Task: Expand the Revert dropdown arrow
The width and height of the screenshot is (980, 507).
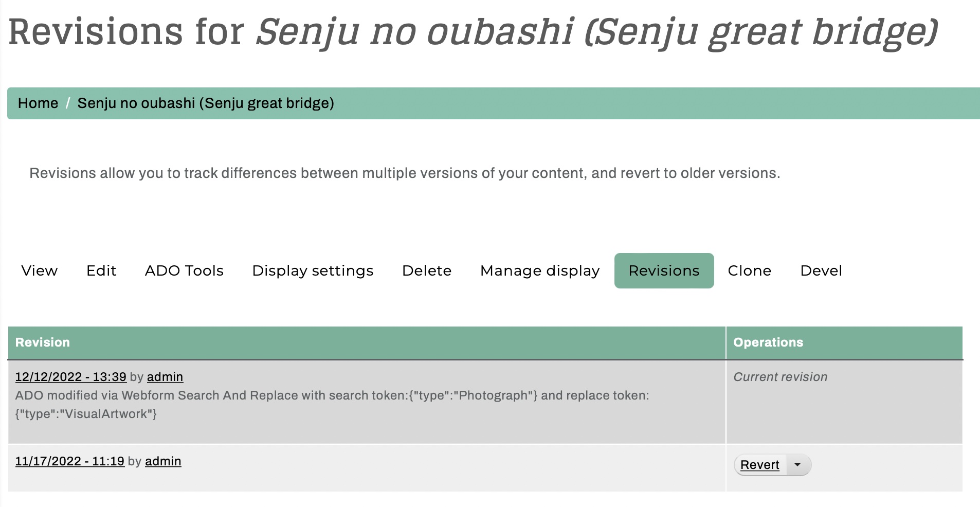Action: (797, 465)
